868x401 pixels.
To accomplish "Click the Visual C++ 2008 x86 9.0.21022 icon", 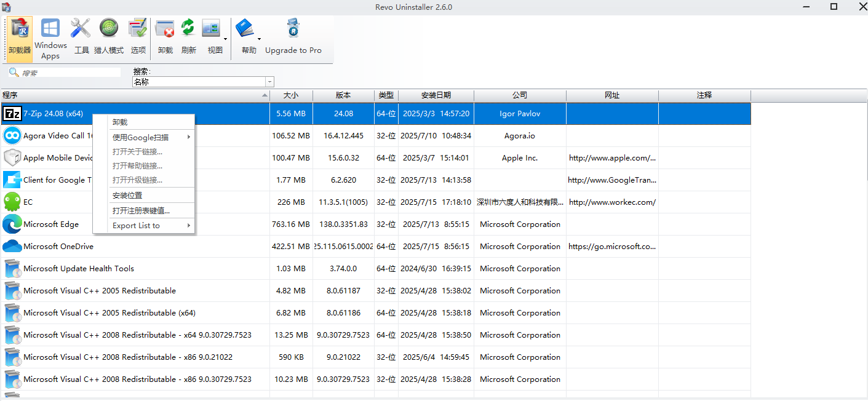I will [x=12, y=357].
